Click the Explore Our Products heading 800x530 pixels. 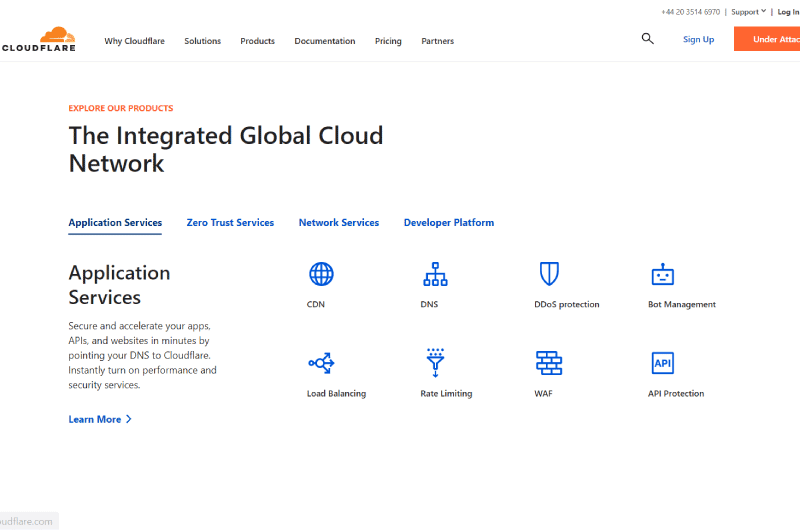point(121,108)
